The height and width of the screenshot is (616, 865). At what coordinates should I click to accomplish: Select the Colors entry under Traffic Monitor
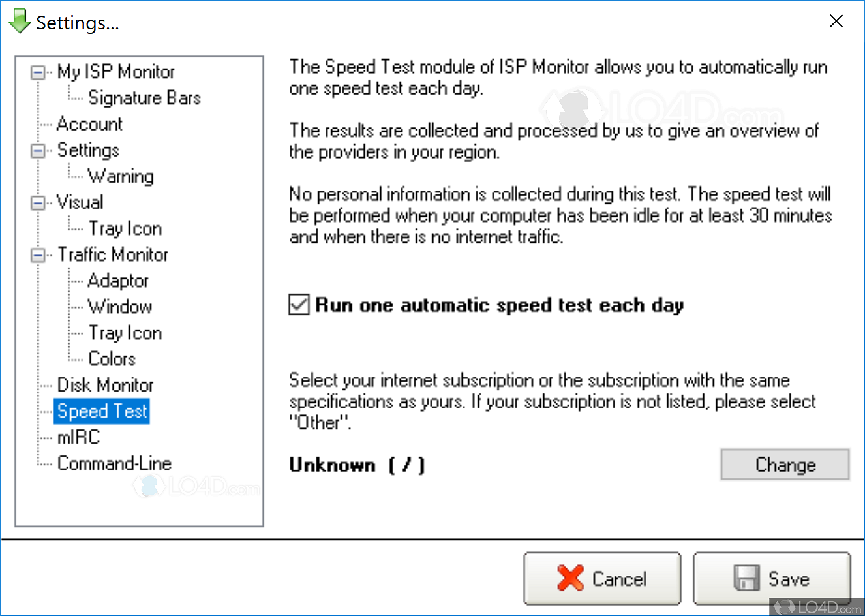coord(112,359)
